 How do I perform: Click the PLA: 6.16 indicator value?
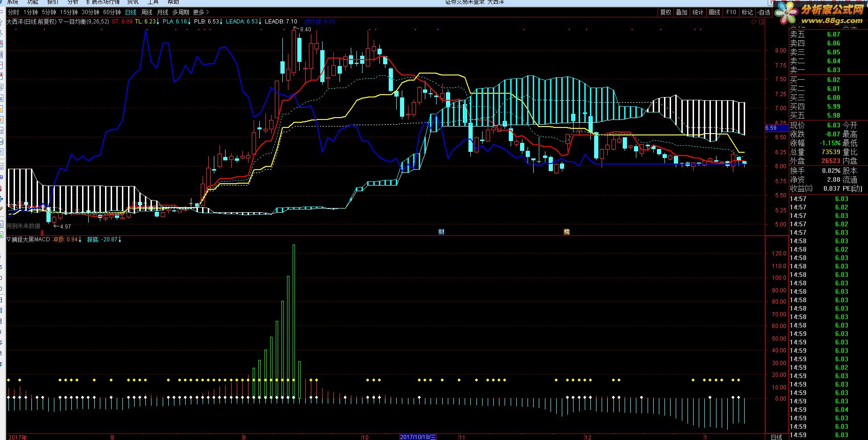pos(175,22)
